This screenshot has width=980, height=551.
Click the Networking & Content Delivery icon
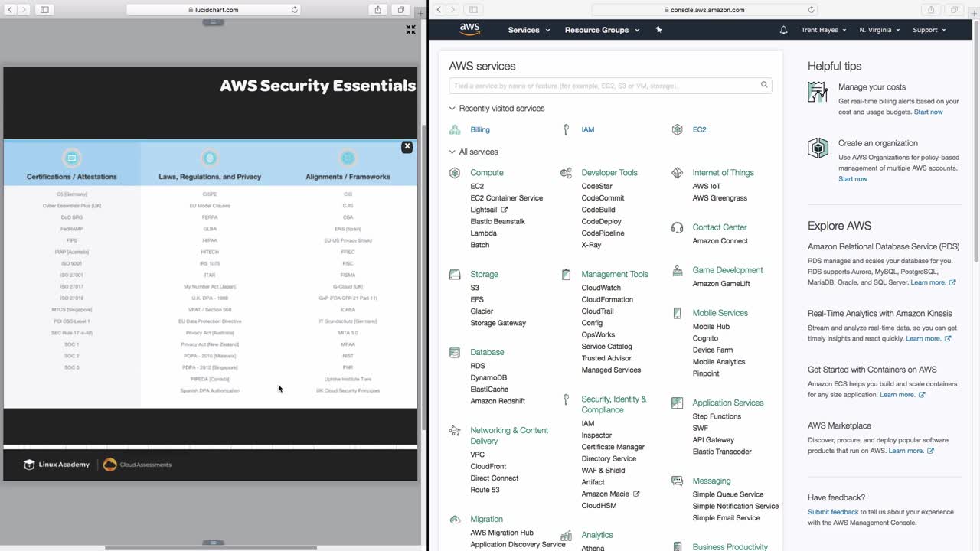click(x=455, y=430)
